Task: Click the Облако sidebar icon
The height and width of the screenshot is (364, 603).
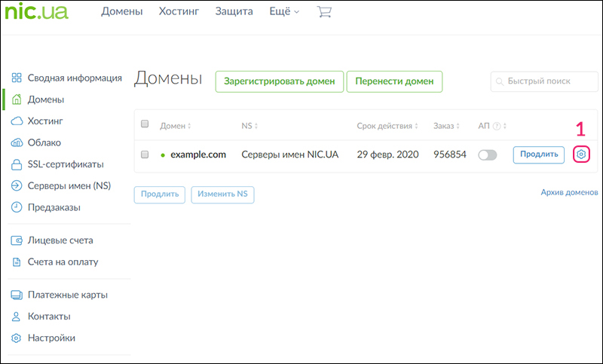Action: pos(17,142)
